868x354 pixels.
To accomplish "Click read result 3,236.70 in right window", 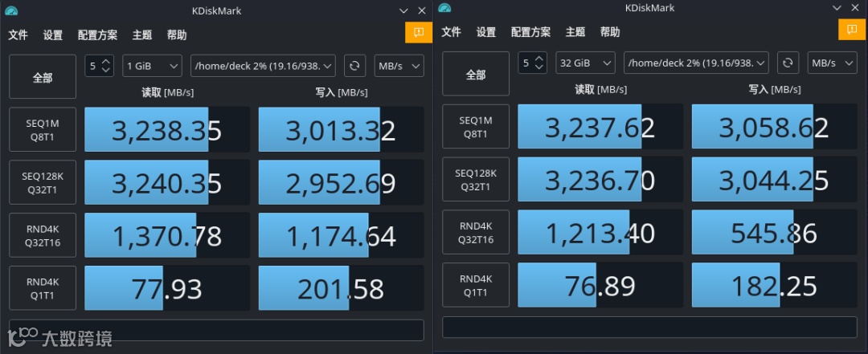I will click(x=600, y=179).
